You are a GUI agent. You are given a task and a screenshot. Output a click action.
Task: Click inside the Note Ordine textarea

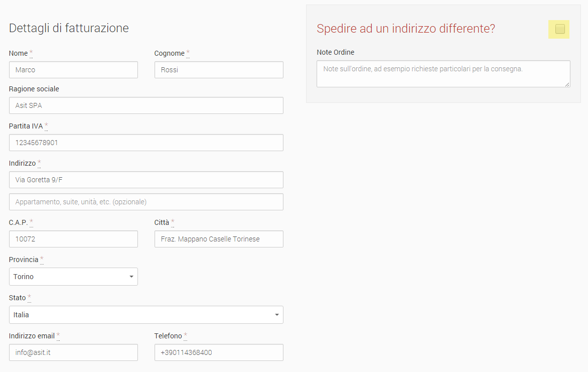click(x=443, y=74)
